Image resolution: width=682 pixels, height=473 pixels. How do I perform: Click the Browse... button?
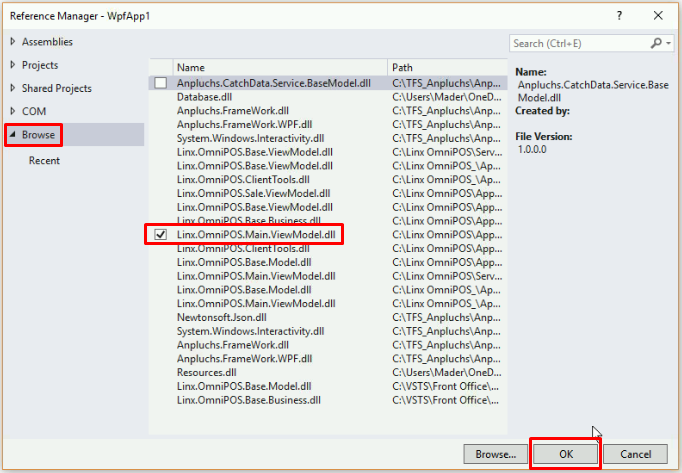point(495,454)
